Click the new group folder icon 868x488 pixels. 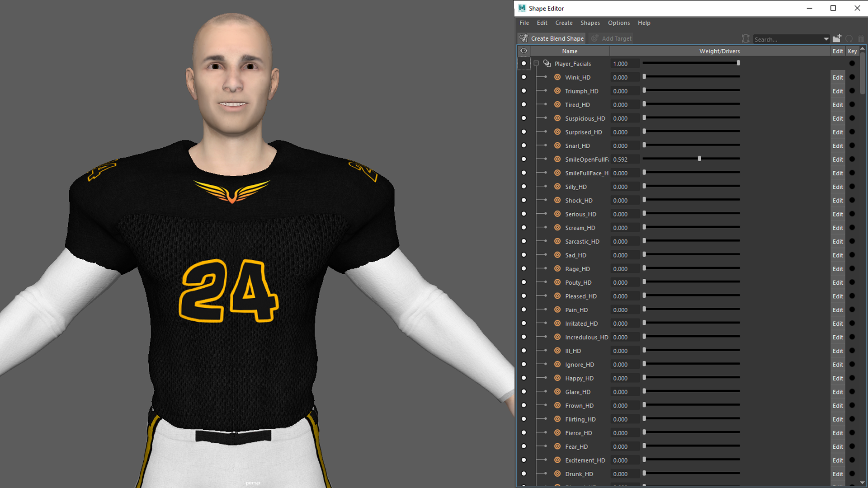[837, 38]
